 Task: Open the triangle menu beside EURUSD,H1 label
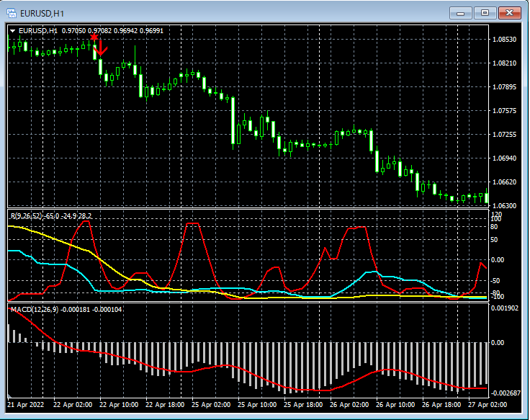click(13, 31)
